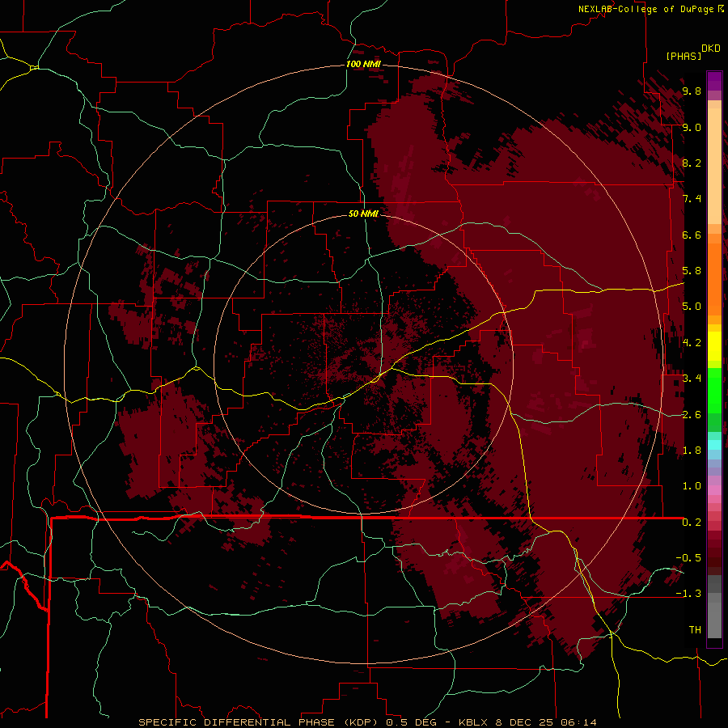728x728 pixels.
Task: Click the -0.5 color scale value
Action: [688, 558]
